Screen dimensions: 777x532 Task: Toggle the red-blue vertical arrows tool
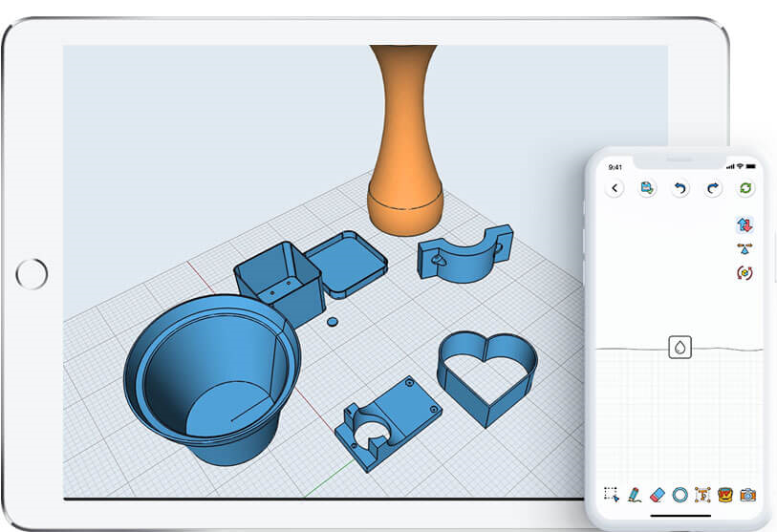(745, 225)
